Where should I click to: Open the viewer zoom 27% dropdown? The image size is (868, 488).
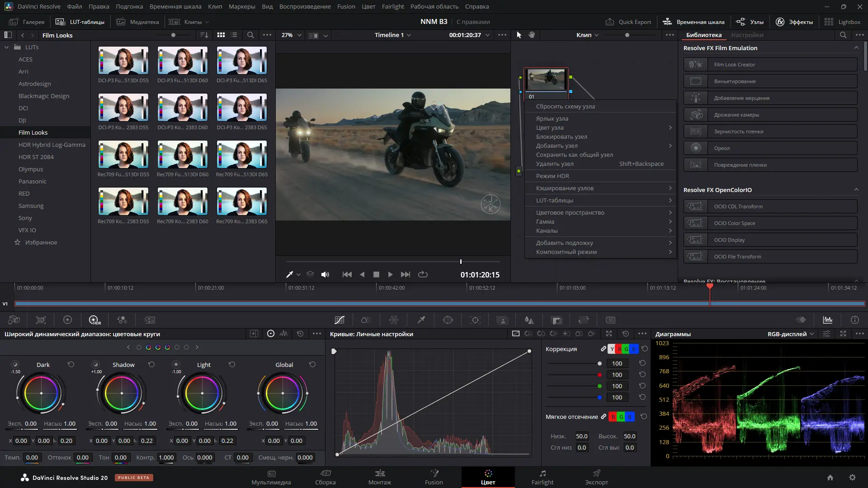pyautogui.click(x=292, y=35)
